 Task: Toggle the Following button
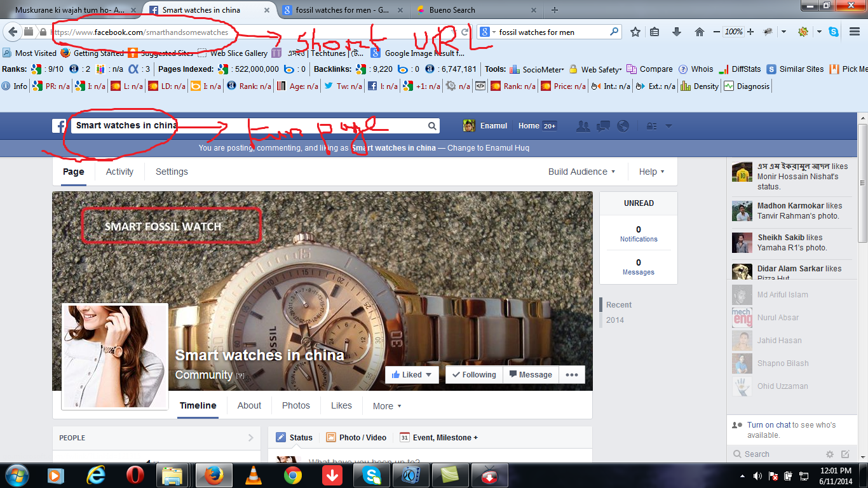click(474, 375)
